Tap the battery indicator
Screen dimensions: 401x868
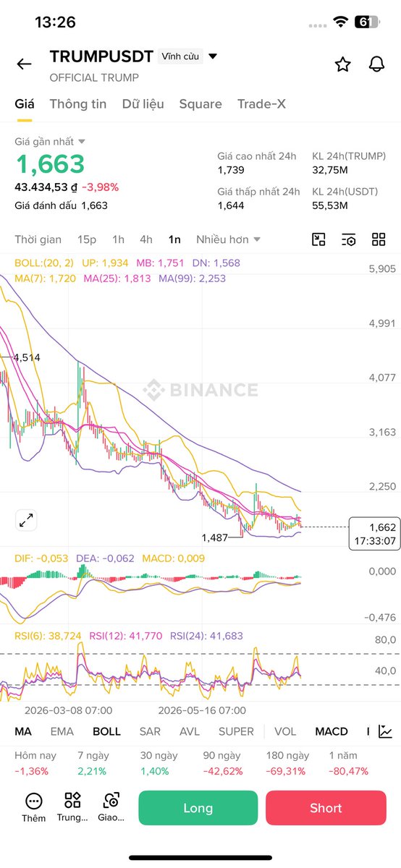click(x=366, y=22)
